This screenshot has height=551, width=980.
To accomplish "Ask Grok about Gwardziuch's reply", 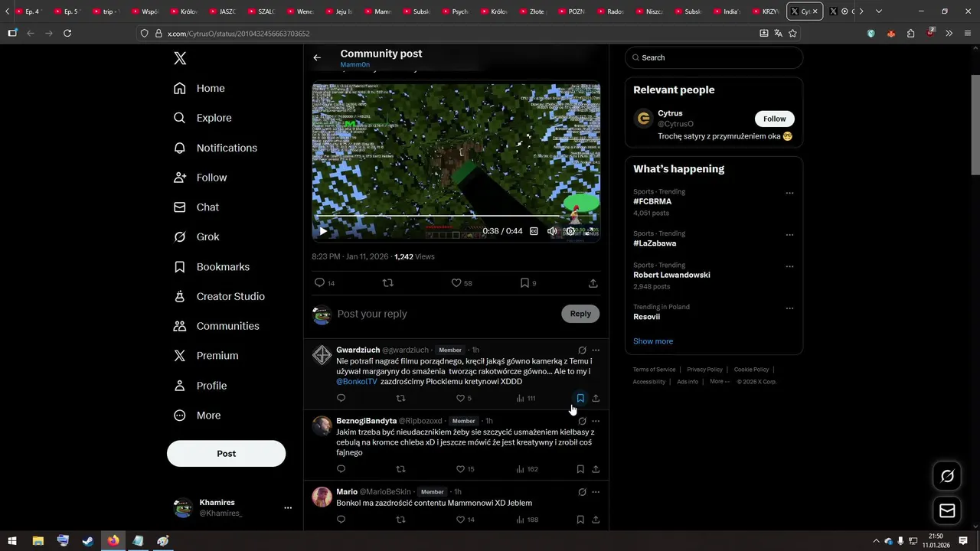I will click(x=582, y=350).
